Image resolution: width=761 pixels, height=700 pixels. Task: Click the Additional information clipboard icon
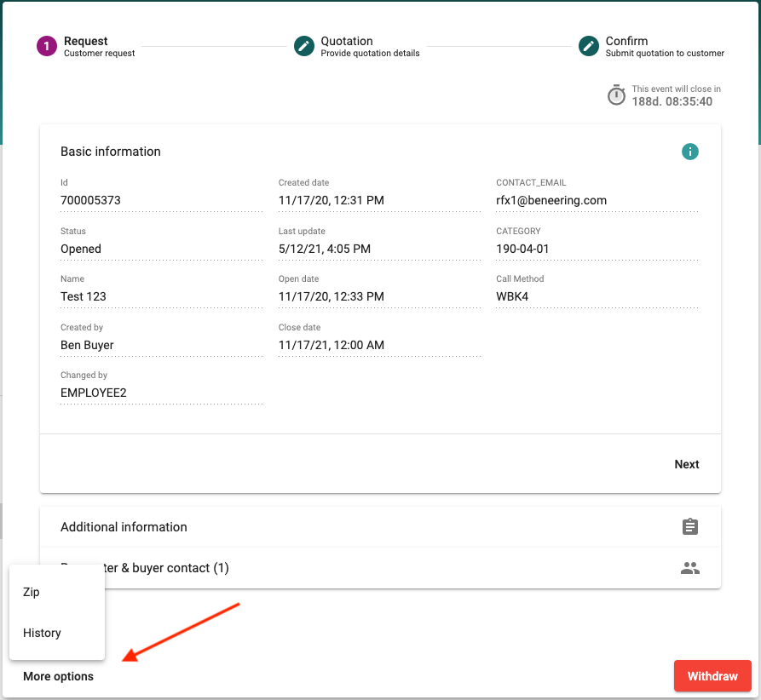tap(689, 527)
